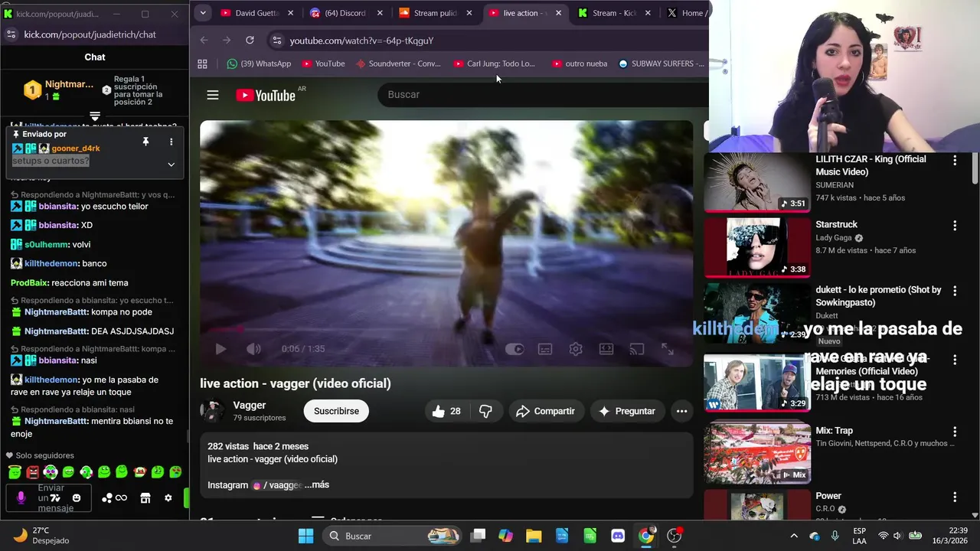Open Kick chat settings gear
Viewport: 980px width, 551px height.
click(x=168, y=498)
